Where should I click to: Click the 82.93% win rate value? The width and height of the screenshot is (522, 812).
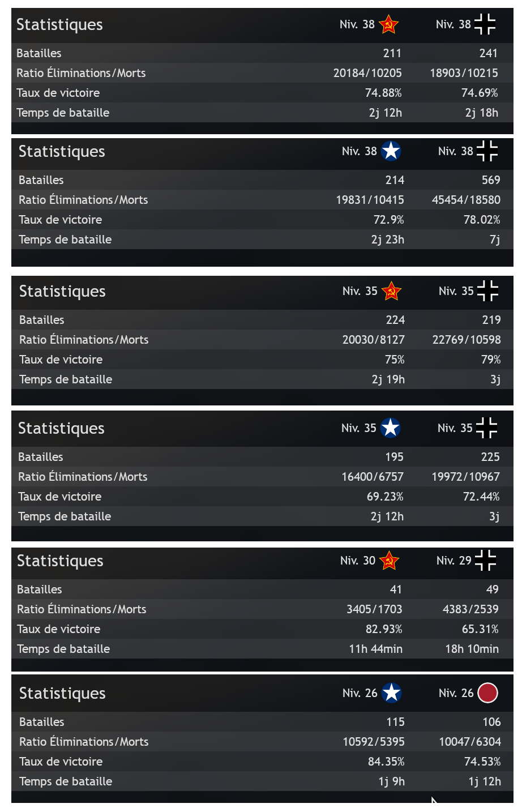[384, 629]
